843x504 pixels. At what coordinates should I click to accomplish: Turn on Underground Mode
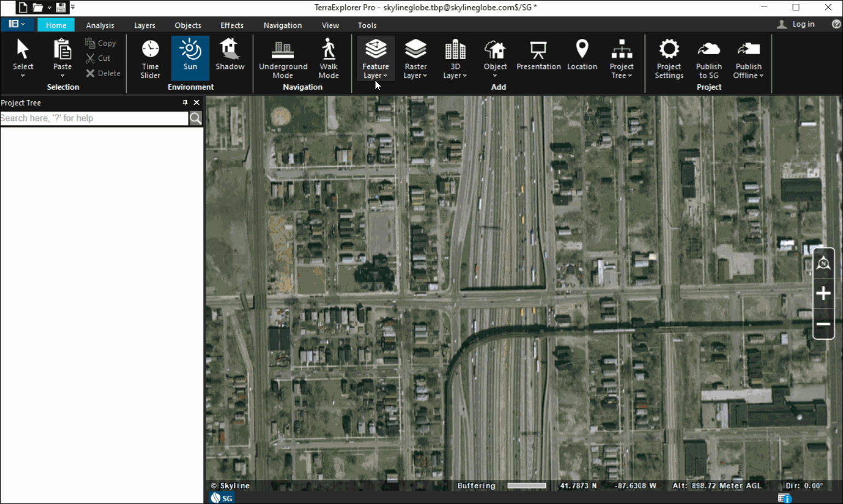coord(283,59)
